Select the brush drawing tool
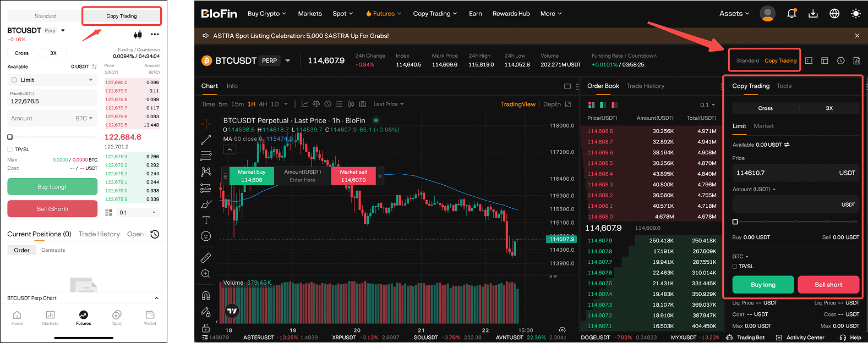 point(206,204)
